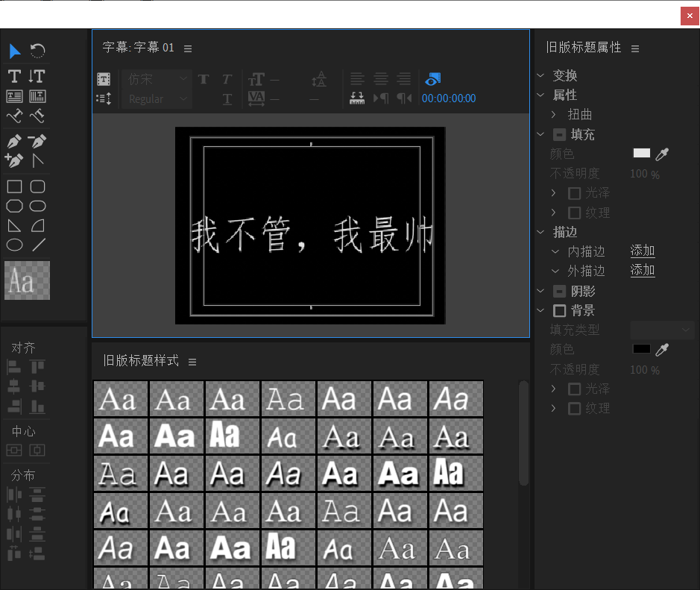Close the title window

tap(690, 16)
